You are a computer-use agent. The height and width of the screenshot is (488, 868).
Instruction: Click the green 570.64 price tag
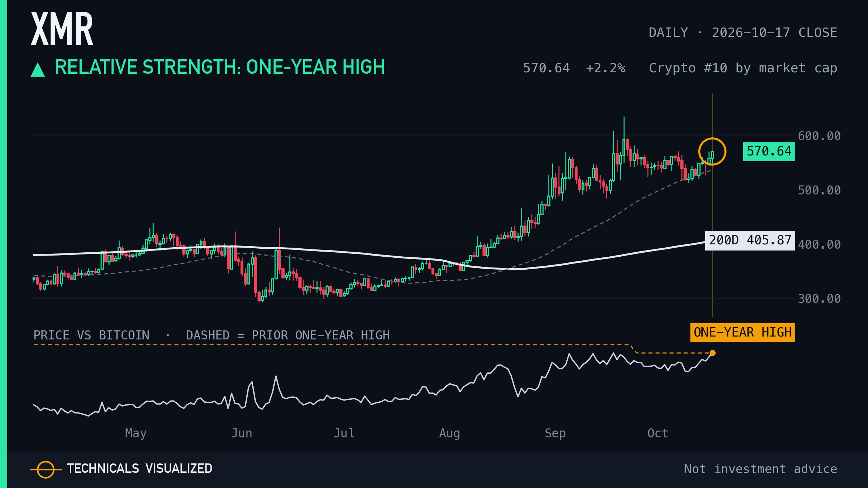[x=769, y=151]
